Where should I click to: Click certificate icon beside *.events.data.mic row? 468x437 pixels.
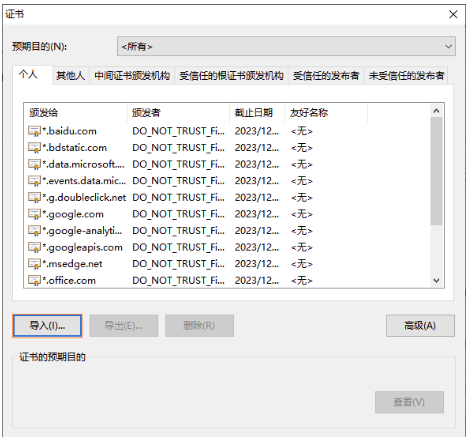coord(34,181)
